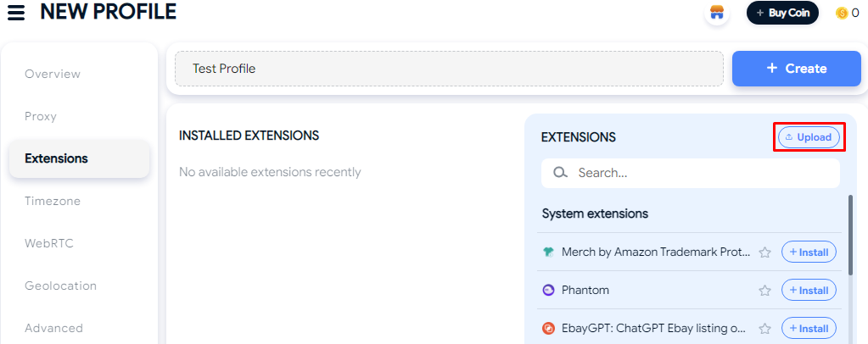Screen dimensions: 868x344
Task: Upload a custom extension
Action: point(809,137)
